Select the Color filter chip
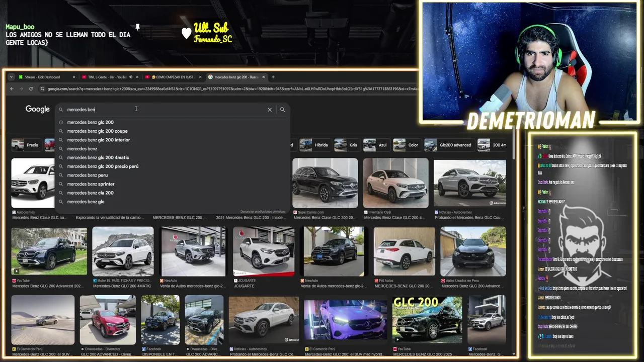Screen dimensions: 644x362 407,145
